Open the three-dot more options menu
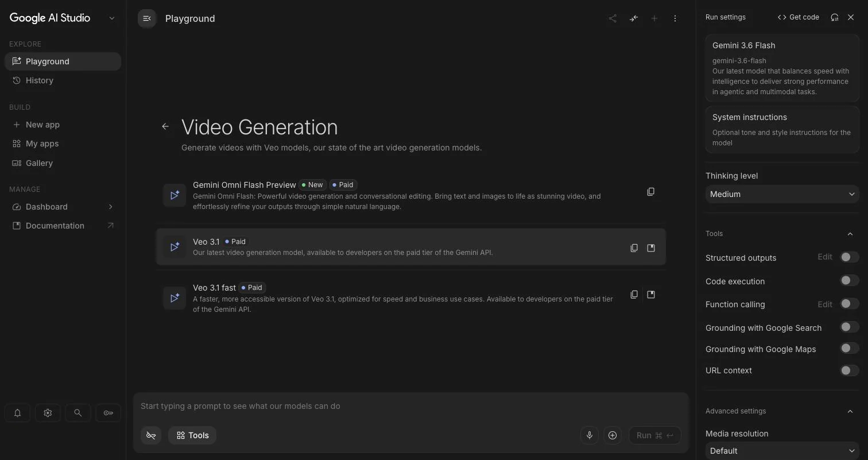Viewport: 868px width, 460px height. [x=675, y=18]
